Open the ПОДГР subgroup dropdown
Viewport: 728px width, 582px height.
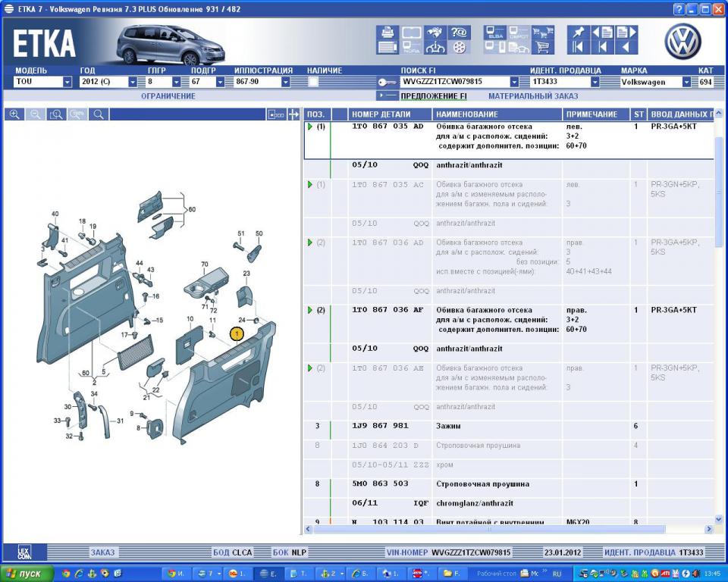click(220, 82)
